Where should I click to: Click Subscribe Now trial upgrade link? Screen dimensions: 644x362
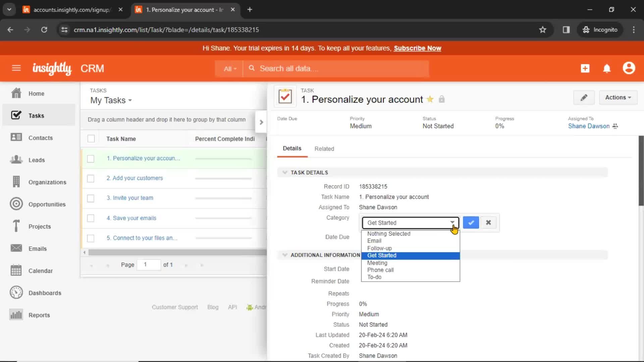418,48
